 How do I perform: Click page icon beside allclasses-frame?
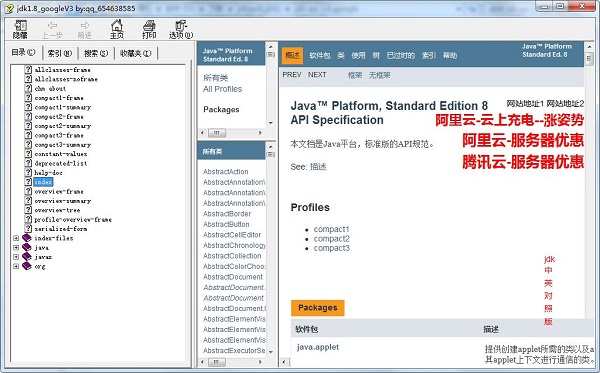pos(28,69)
